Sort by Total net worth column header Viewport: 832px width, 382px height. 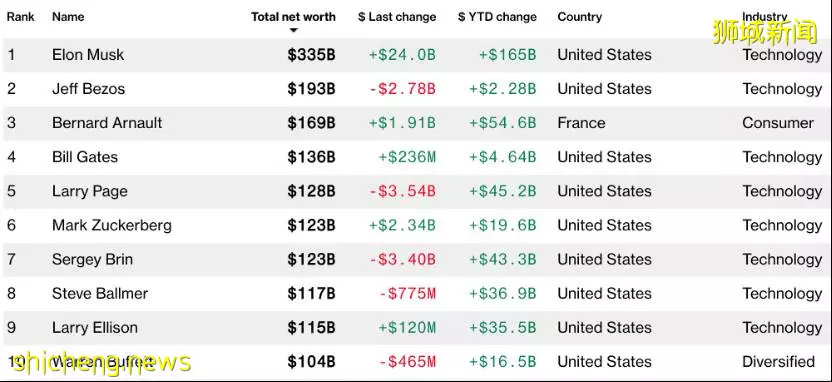tap(293, 17)
